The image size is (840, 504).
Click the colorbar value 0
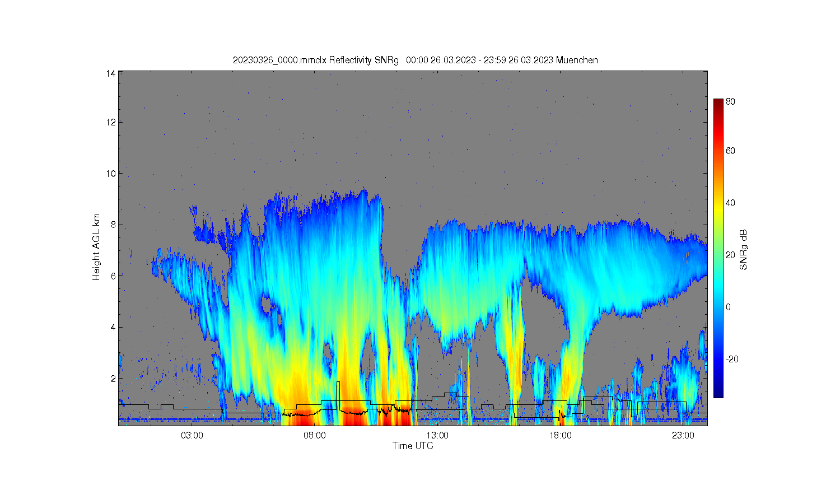point(728,307)
